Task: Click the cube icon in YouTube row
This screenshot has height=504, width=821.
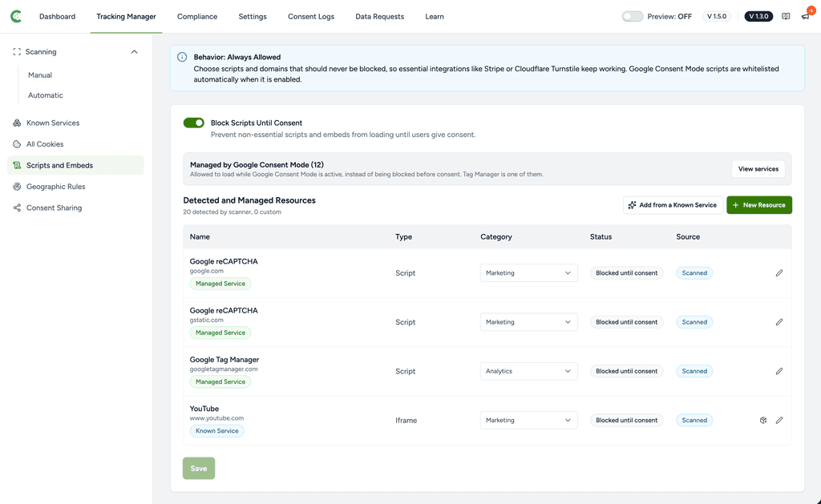Action: (x=763, y=420)
